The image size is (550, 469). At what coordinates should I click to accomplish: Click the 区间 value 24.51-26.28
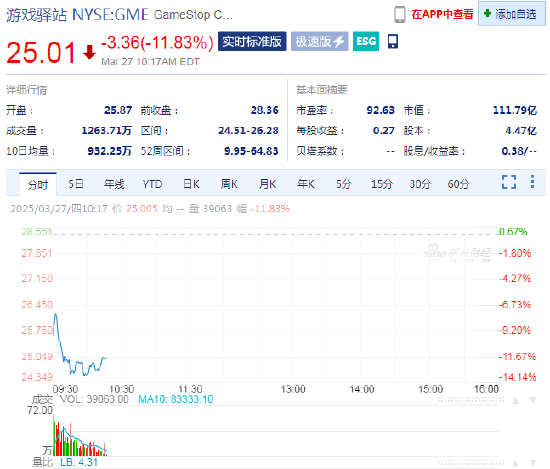(248, 130)
